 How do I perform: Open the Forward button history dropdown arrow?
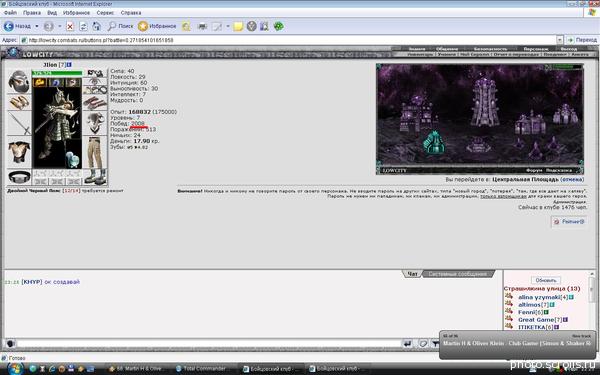60,26
